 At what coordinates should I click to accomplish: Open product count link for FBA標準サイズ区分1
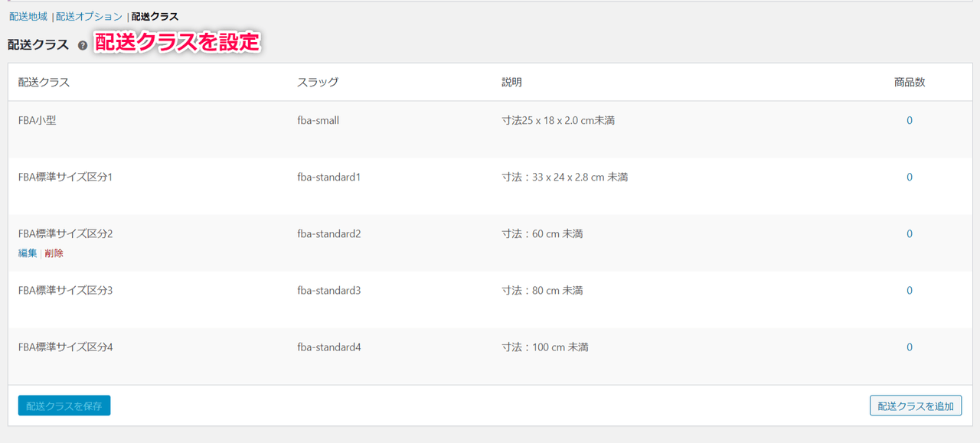(x=910, y=178)
